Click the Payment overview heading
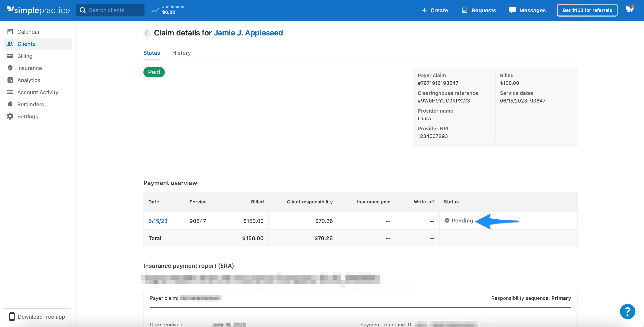The image size is (644, 327). point(170,183)
